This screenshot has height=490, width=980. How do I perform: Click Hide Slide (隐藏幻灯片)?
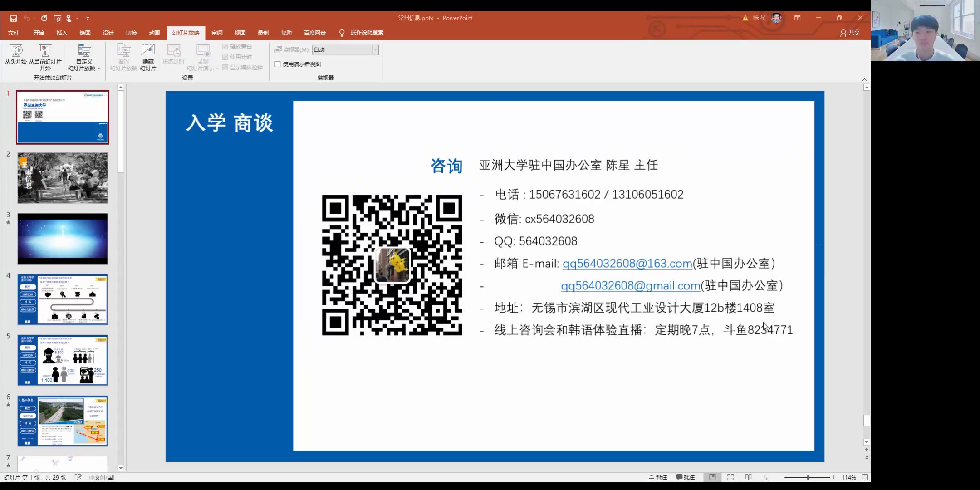point(148,57)
